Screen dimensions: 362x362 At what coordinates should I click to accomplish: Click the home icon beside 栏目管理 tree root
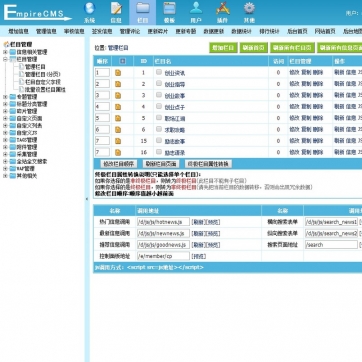[x=6, y=44]
